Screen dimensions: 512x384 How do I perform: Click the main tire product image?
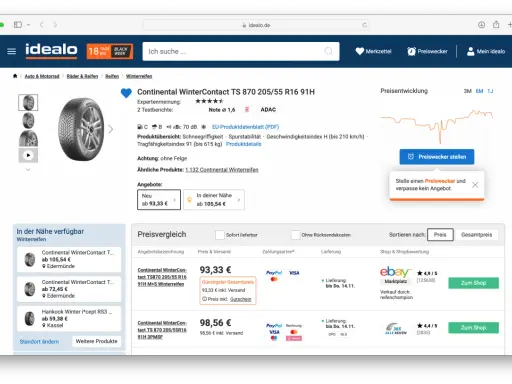click(x=81, y=129)
